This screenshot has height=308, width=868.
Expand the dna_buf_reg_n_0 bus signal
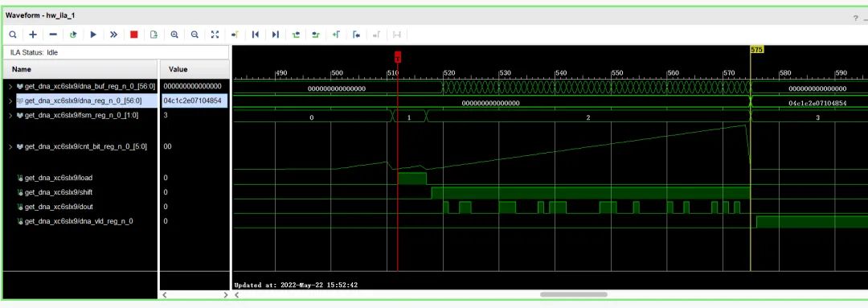pos(10,86)
